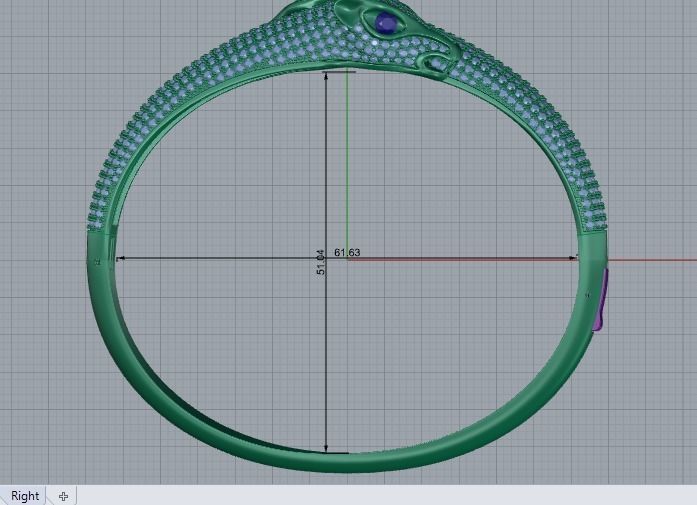Switch to the Right viewport tab
Image resolution: width=697 pixels, height=505 pixels.
[x=25, y=496]
